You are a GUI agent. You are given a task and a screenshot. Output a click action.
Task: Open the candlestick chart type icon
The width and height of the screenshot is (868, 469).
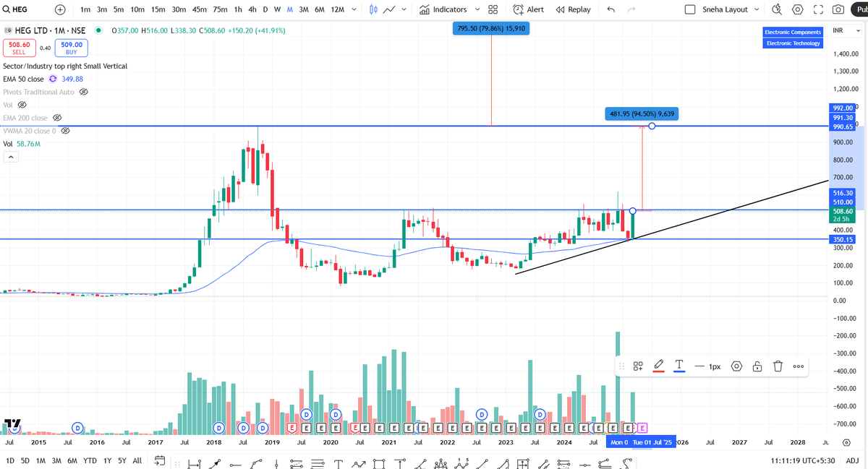pyautogui.click(x=373, y=9)
